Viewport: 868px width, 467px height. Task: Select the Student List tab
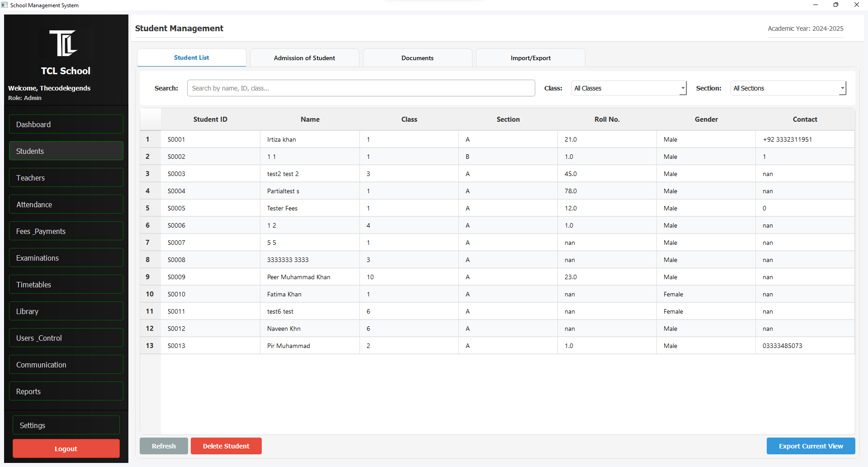pyautogui.click(x=191, y=58)
